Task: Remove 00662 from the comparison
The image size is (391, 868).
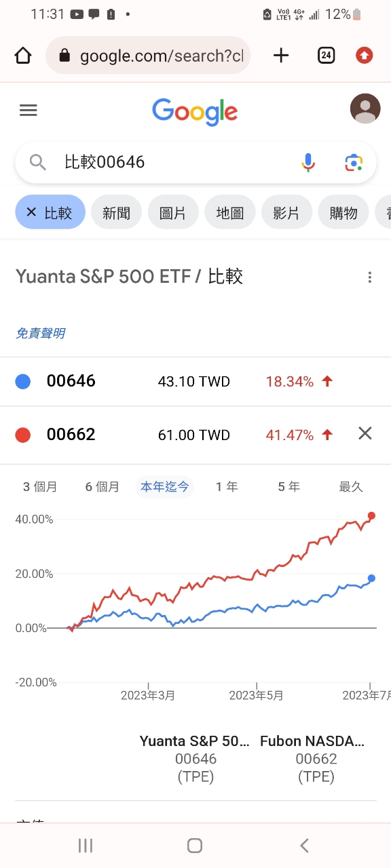Action: (x=365, y=433)
